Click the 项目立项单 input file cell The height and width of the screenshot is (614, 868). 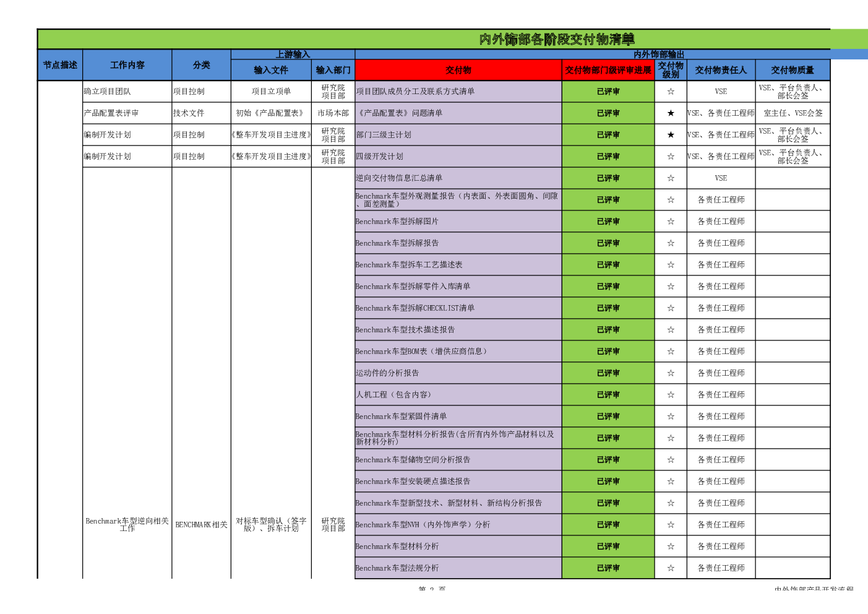tap(271, 92)
